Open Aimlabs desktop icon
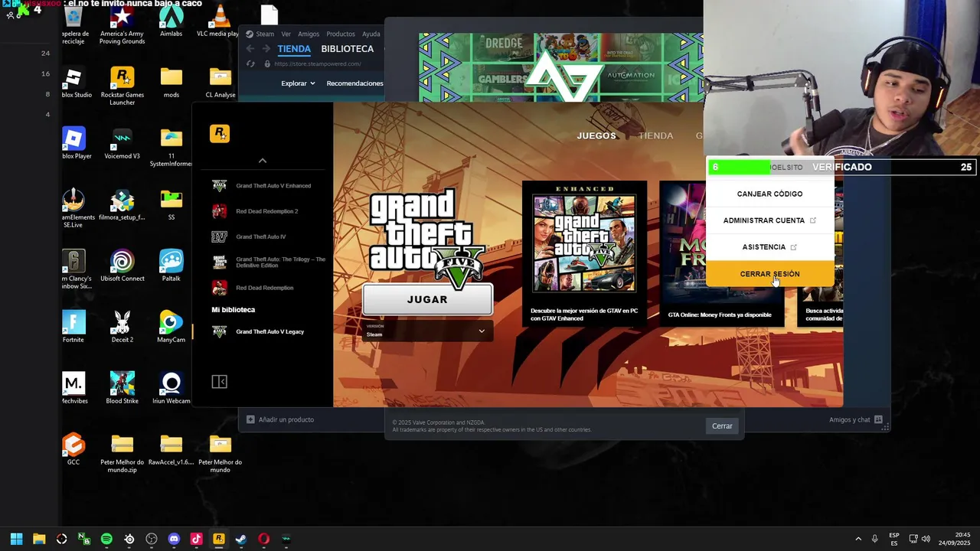Screen dimensions: 980x551 click(x=171, y=22)
